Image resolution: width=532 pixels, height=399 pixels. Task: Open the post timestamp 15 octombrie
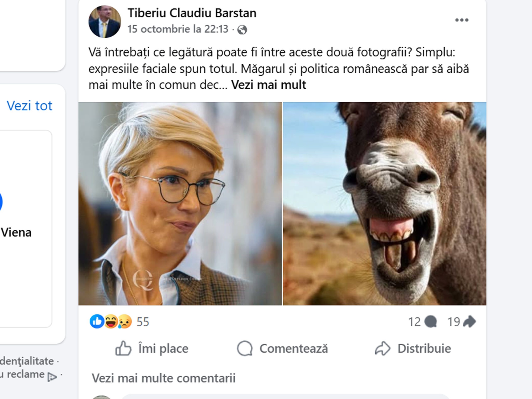coord(177,29)
